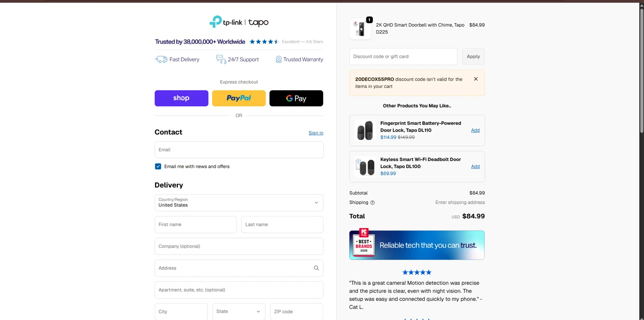The image size is (644, 320).
Task: Click the Trusted Warranty badge icon
Action: 278,60
